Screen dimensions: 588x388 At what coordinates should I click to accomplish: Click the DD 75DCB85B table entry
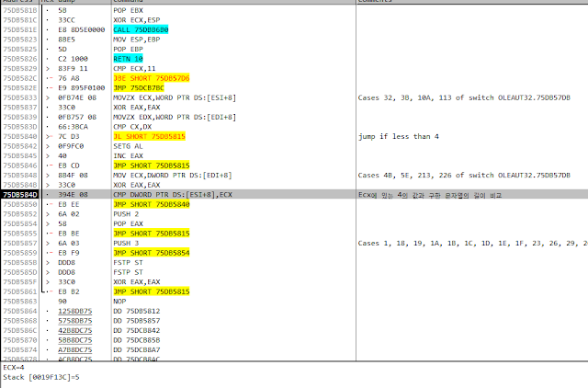tap(137, 340)
